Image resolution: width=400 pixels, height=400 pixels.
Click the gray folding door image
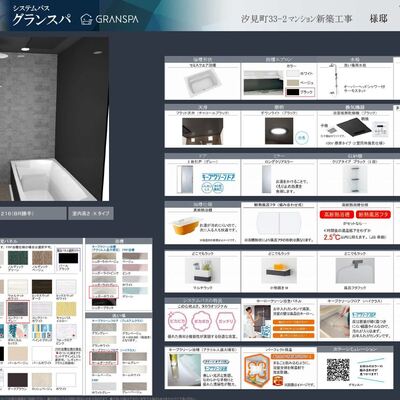pyautogui.click(x=185, y=179)
